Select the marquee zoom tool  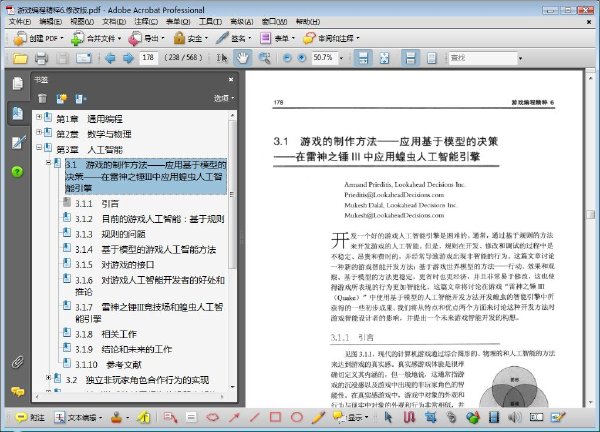(x=264, y=58)
